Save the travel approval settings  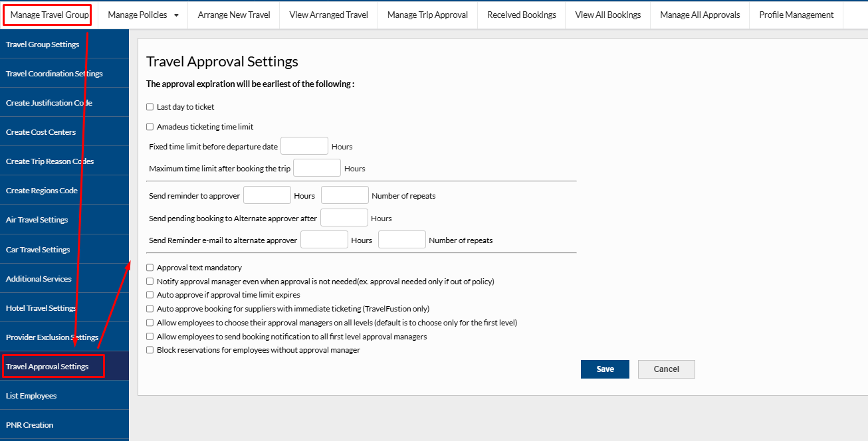pos(605,369)
